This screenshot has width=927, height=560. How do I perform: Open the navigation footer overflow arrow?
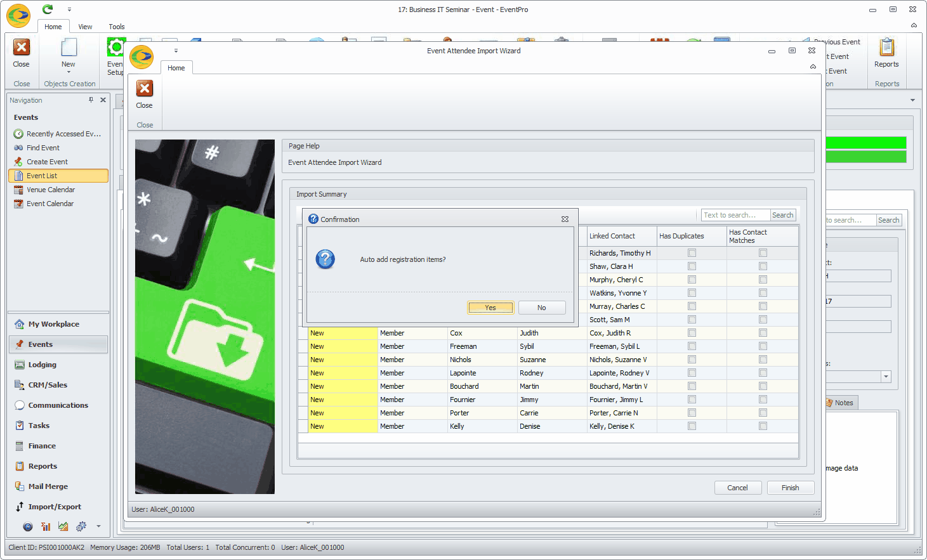click(98, 526)
